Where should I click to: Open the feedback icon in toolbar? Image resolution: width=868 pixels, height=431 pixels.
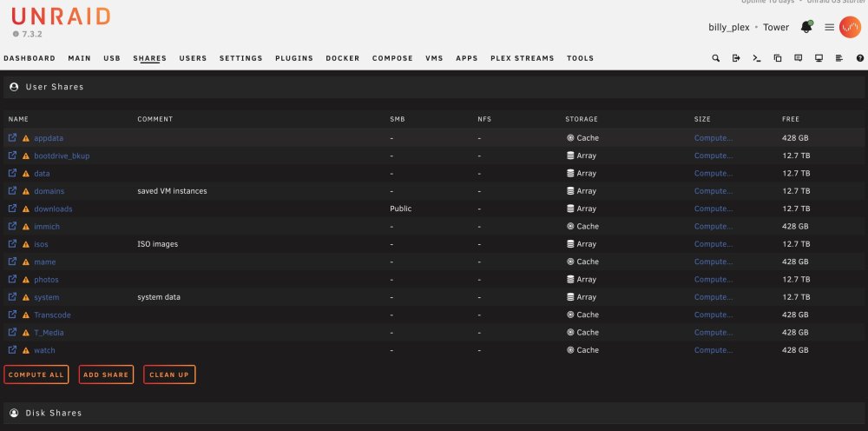(x=799, y=58)
